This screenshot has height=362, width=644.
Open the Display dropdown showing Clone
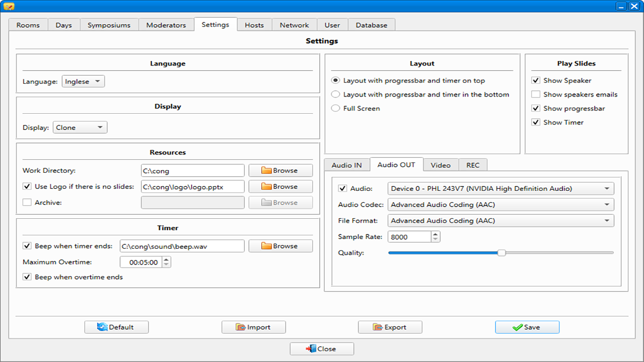click(80, 128)
